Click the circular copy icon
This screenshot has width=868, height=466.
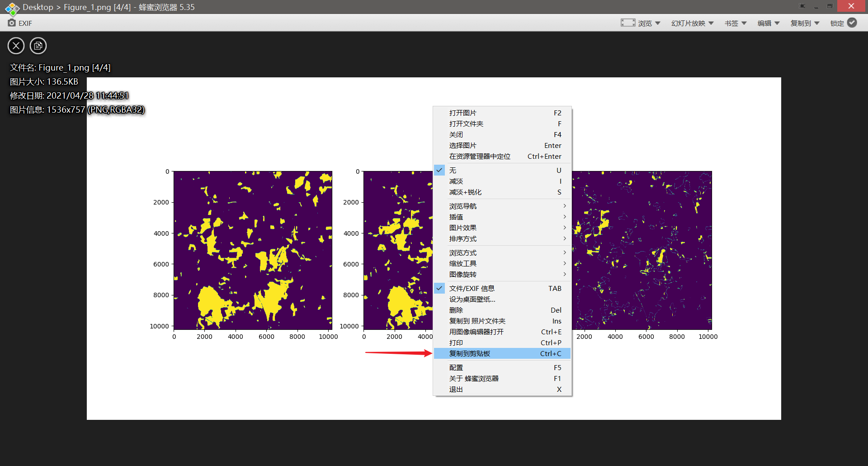[x=38, y=46]
